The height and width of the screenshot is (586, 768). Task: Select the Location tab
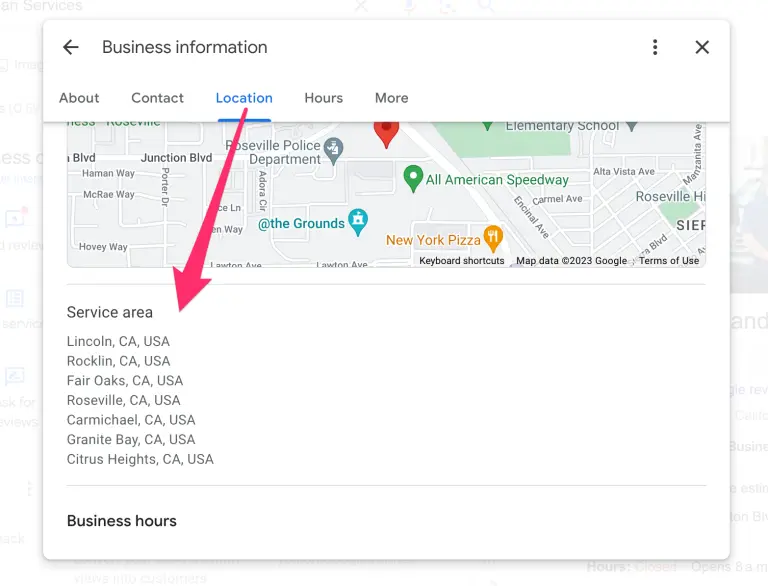pos(244,98)
